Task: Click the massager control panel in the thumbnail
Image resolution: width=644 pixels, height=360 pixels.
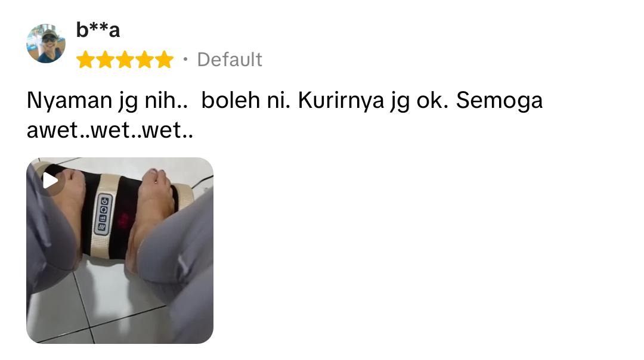Action: (103, 215)
